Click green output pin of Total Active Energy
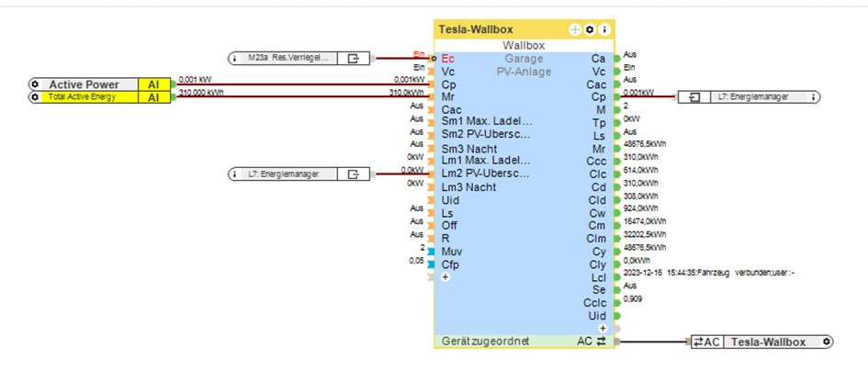 pyautogui.click(x=174, y=97)
